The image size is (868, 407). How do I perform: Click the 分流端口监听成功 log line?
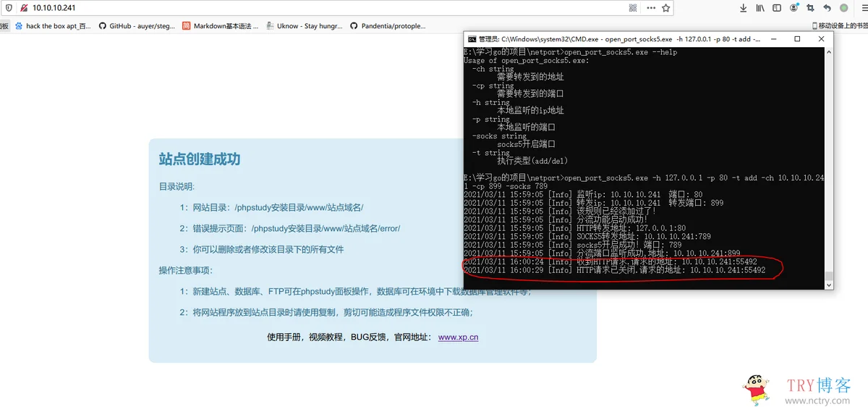pos(603,253)
